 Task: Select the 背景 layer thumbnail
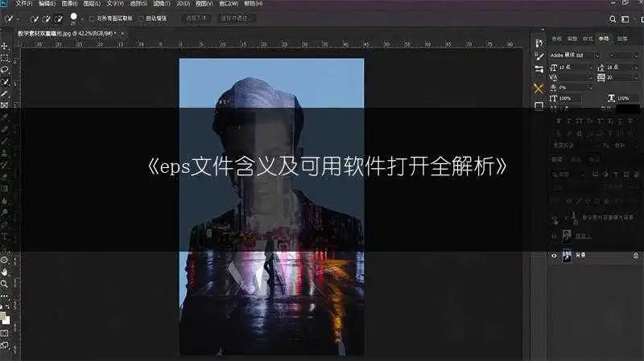tap(567, 256)
